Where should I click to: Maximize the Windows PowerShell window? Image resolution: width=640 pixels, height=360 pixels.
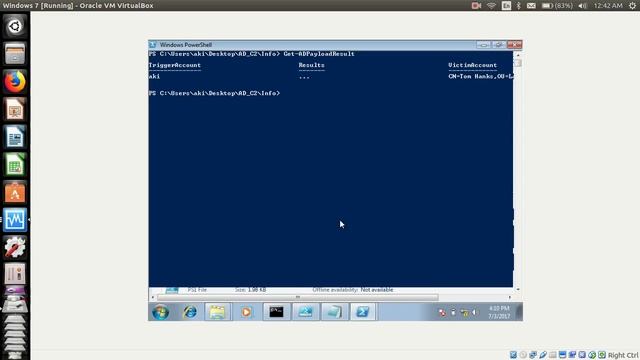[498, 45]
